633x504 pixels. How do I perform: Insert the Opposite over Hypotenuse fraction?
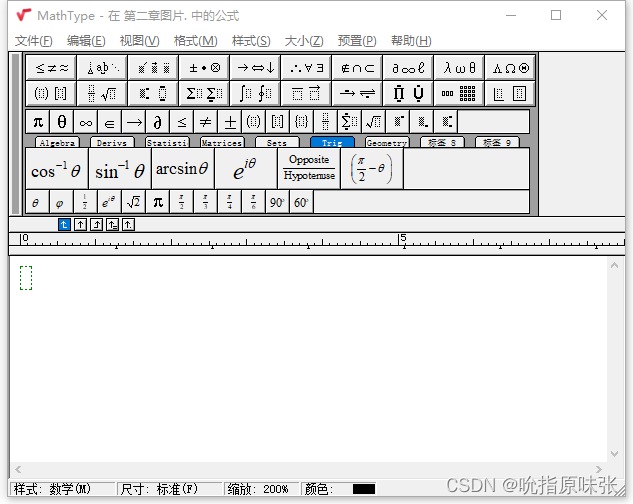point(309,169)
